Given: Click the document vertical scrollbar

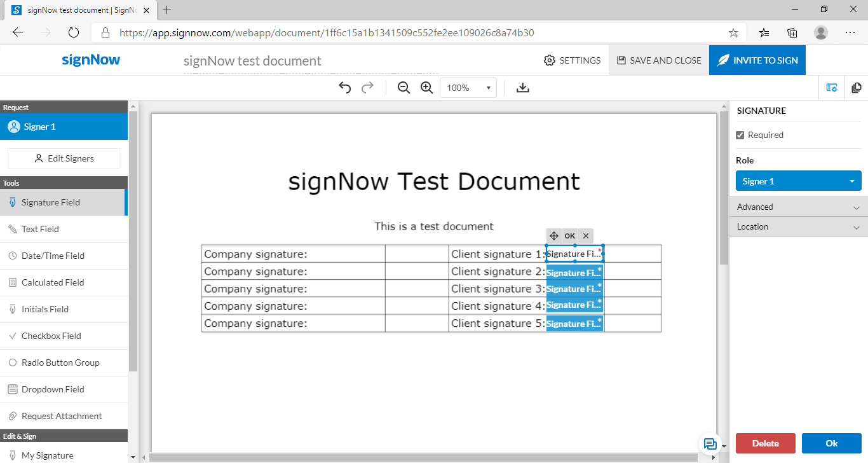Looking at the screenshot, I should 724,188.
